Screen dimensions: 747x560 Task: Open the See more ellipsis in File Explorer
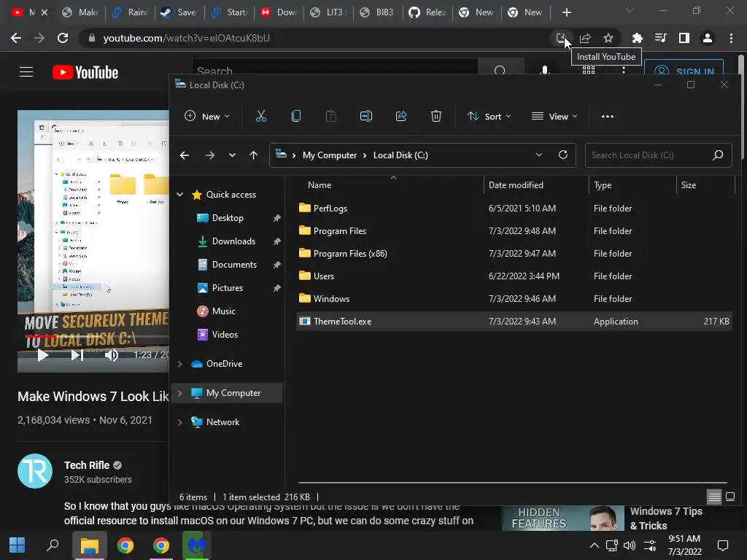tap(608, 116)
